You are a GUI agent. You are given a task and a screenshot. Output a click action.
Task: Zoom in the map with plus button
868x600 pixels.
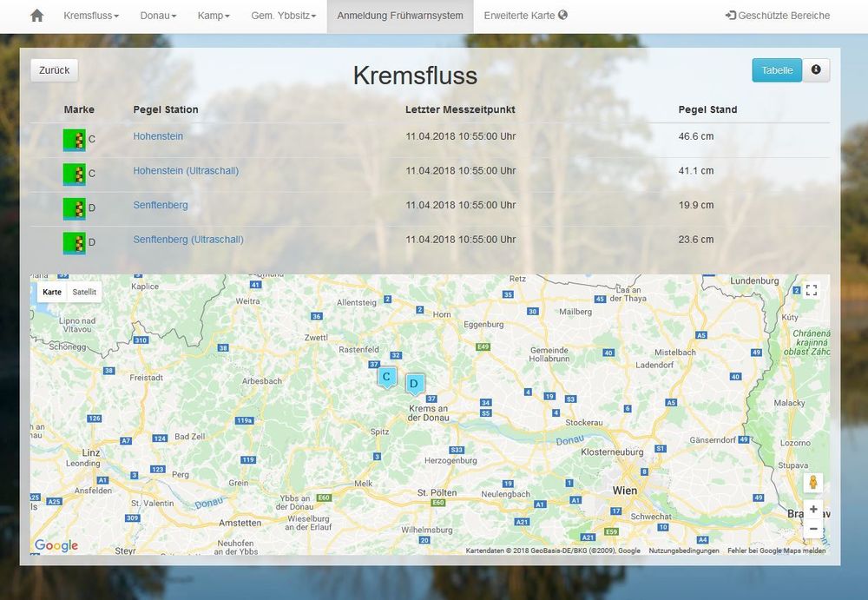pos(812,510)
